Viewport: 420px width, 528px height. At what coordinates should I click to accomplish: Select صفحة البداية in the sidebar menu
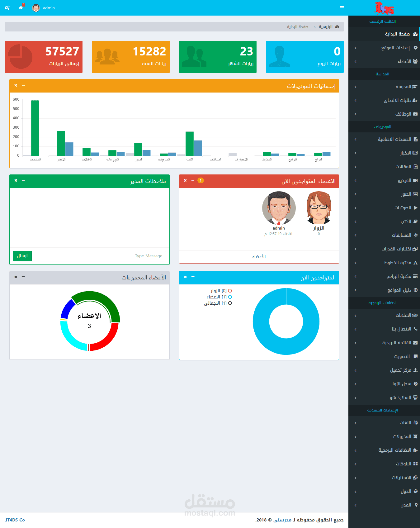pos(384,34)
